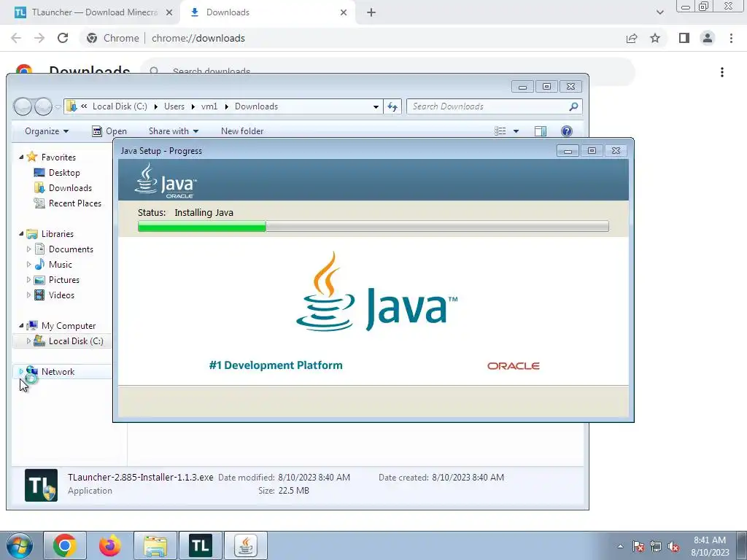Switch to the Downloads tab
This screenshot has height=560, width=747.
click(x=267, y=12)
